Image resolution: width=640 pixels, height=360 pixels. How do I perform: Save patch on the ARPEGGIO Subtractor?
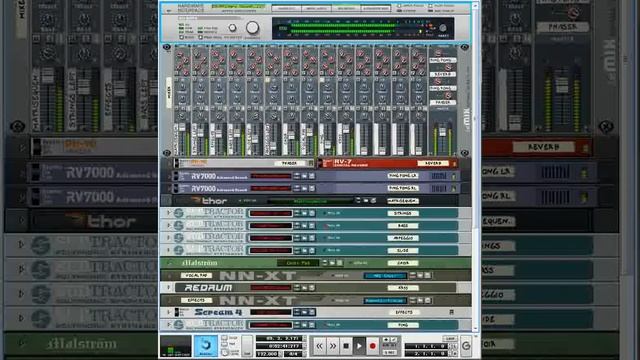click(311, 238)
